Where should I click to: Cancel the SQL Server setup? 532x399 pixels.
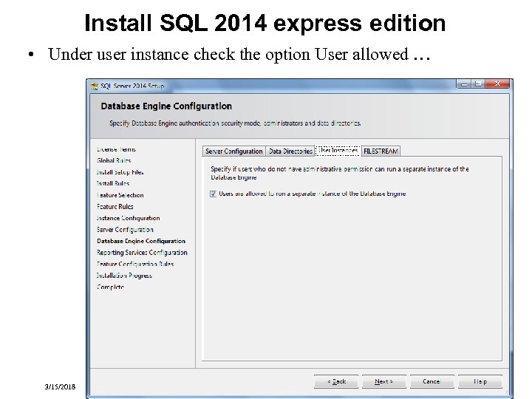coord(432,381)
